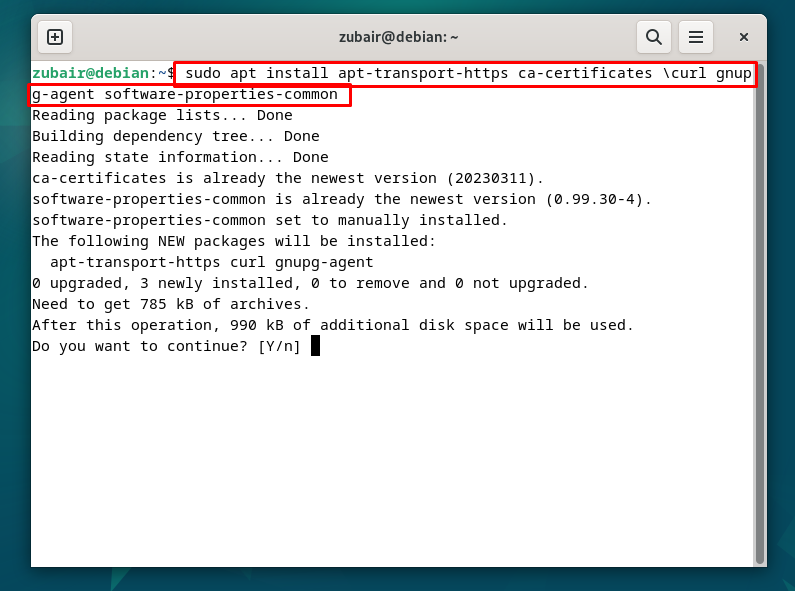Open the terminal search tool
795x591 pixels.
[654, 37]
